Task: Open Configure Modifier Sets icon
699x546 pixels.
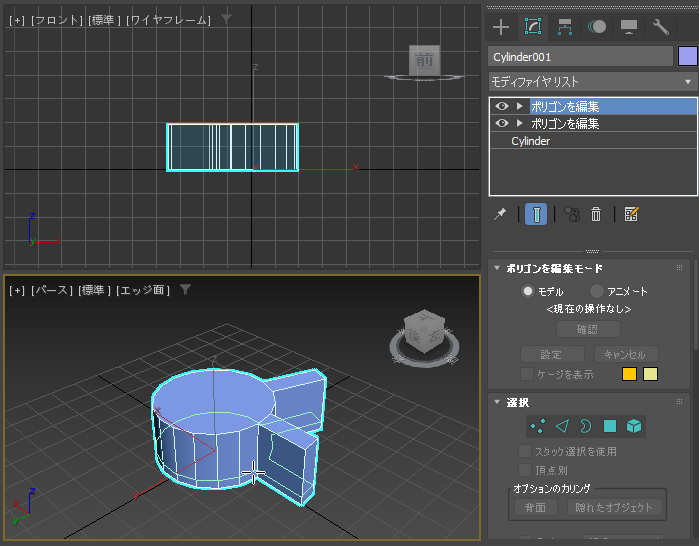Action: click(631, 214)
